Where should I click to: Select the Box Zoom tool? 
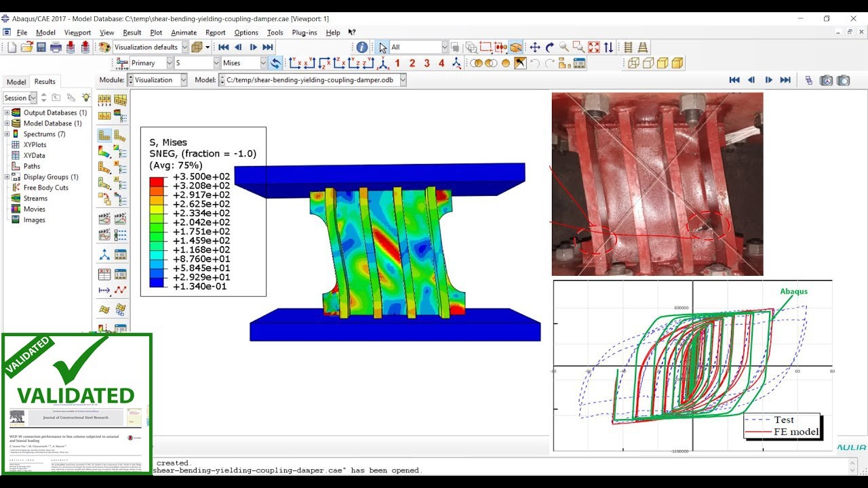pyautogui.click(x=578, y=47)
